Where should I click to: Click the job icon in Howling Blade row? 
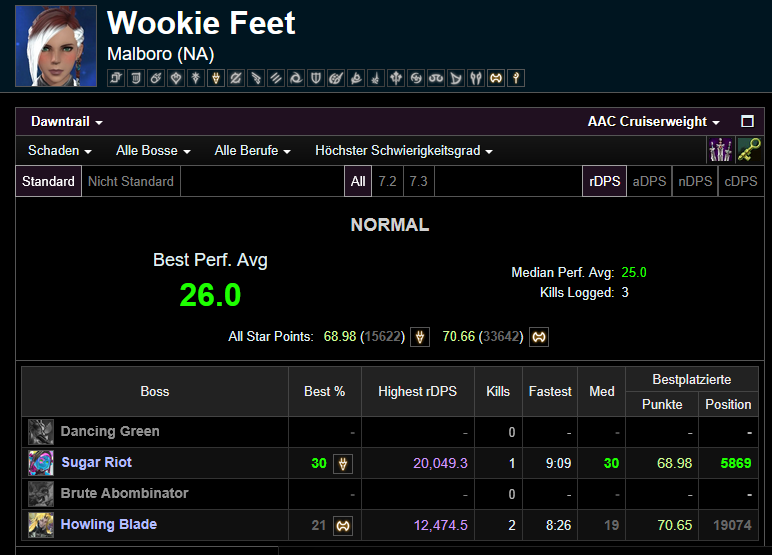coord(343,525)
